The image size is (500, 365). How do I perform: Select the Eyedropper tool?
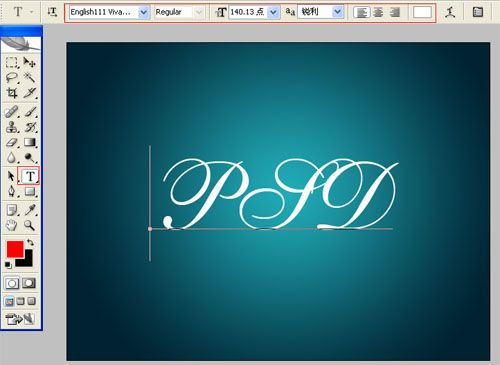[30, 210]
